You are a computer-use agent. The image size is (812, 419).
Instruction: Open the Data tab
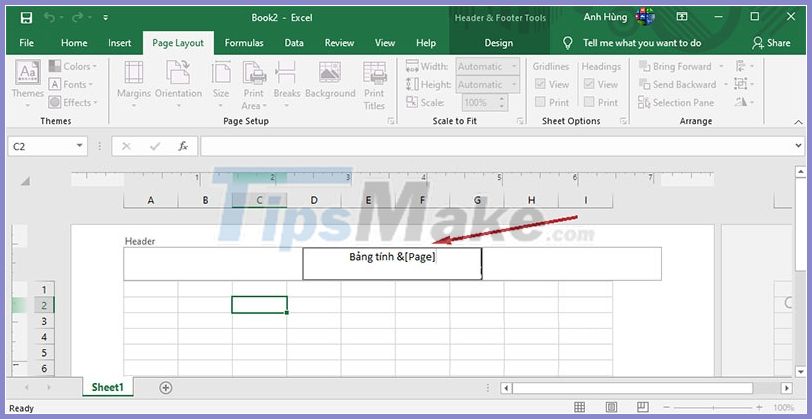(294, 43)
